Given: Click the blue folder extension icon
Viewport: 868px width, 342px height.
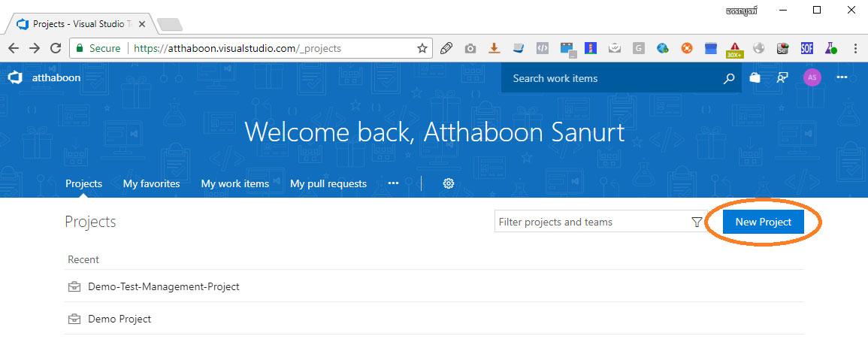Looking at the screenshot, I should coord(711,49).
